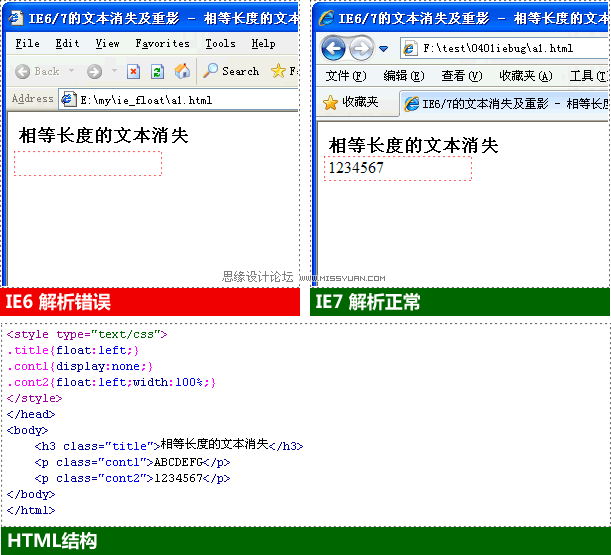Click the IE6 address field with a1.html
Image resolution: width=611 pixels, height=555 pixels.
179,100
